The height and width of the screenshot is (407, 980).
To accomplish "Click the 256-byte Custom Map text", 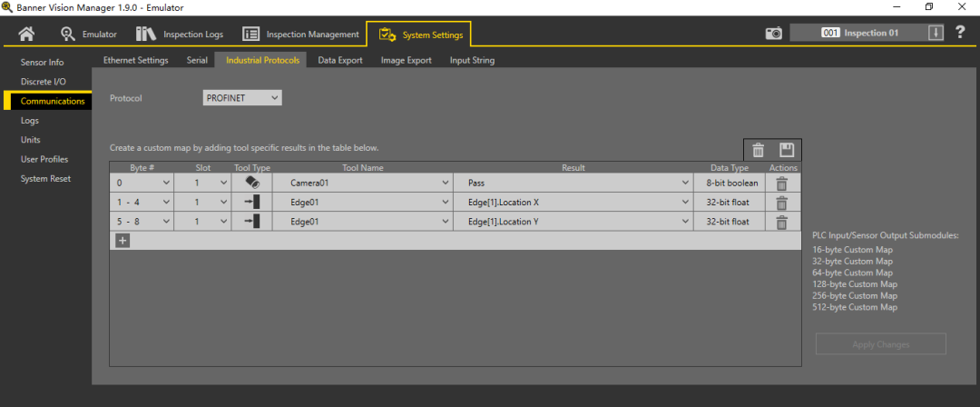I will tap(855, 295).
